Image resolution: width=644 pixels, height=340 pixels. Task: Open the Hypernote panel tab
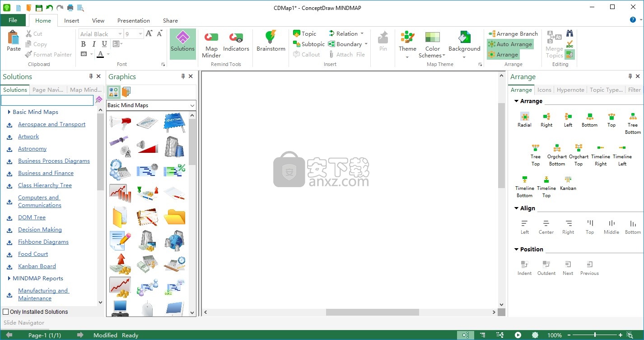click(x=570, y=90)
